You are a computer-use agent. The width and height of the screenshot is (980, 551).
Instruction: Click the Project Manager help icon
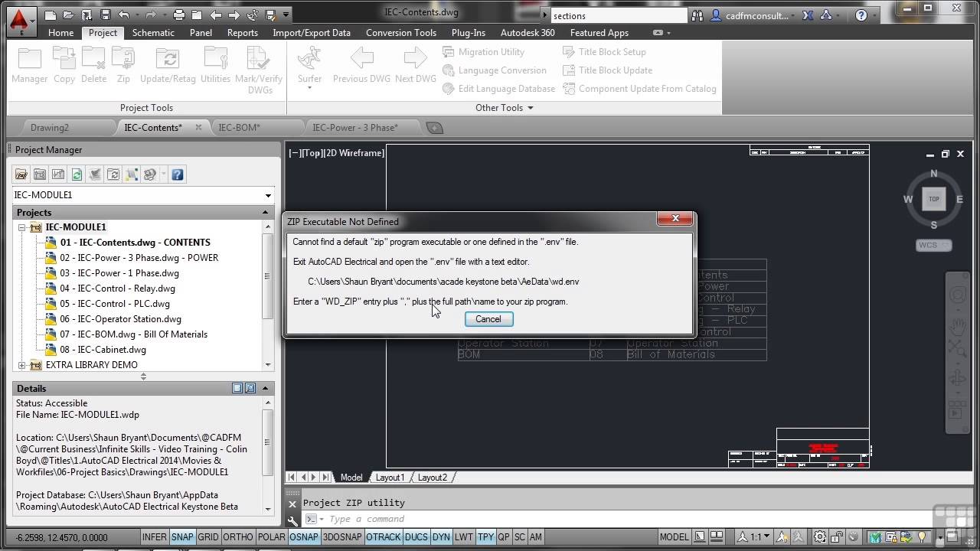[x=178, y=174]
